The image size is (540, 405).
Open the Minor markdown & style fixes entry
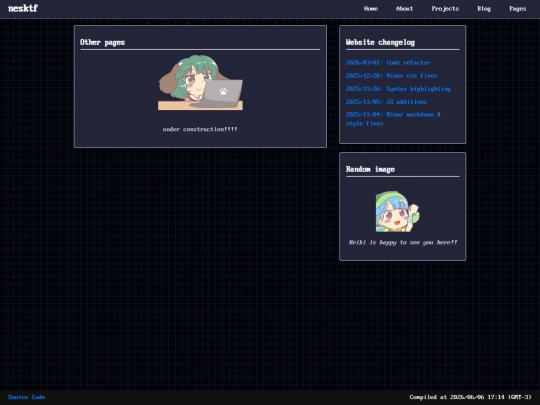(x=393, y=119)
